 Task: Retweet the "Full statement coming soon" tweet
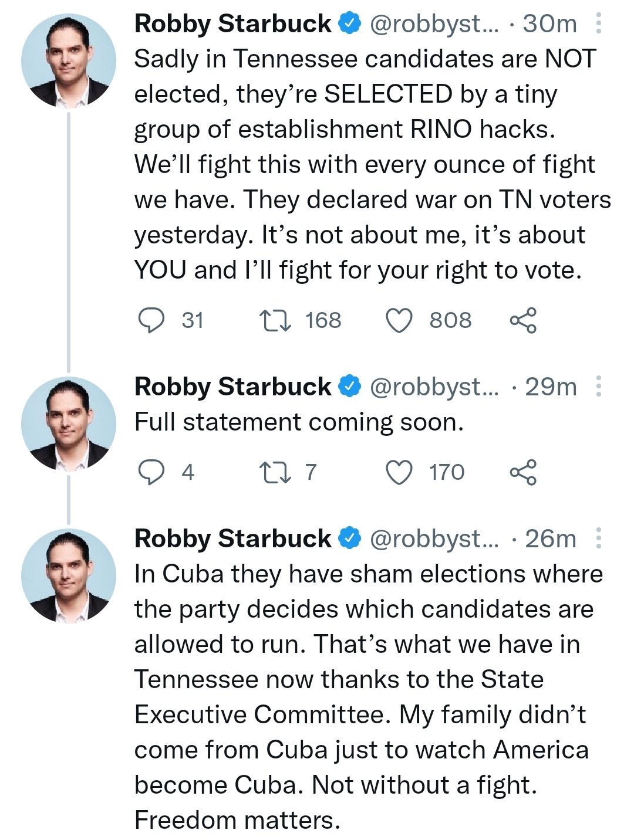pyautogui.click(x=275, y=472)
